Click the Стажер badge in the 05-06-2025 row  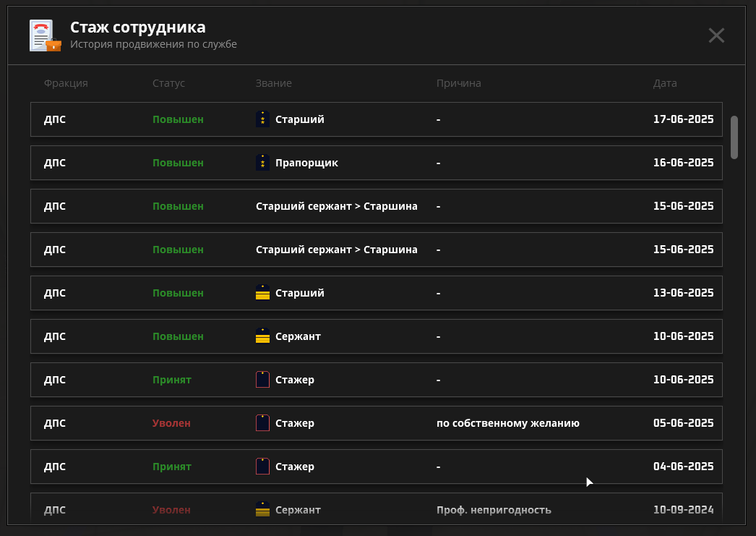click(x=263, y=423)
